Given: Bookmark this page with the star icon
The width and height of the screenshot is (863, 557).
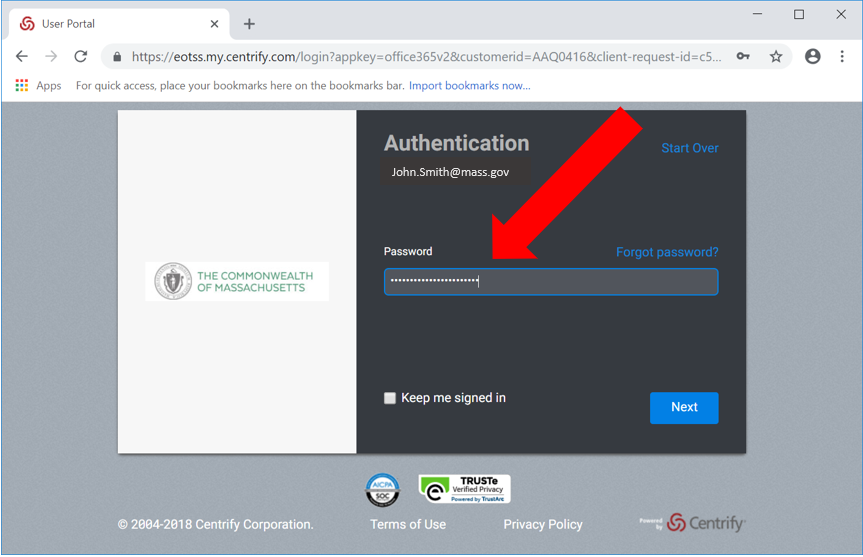Looking at the screenshot, I should pos(775,57).
